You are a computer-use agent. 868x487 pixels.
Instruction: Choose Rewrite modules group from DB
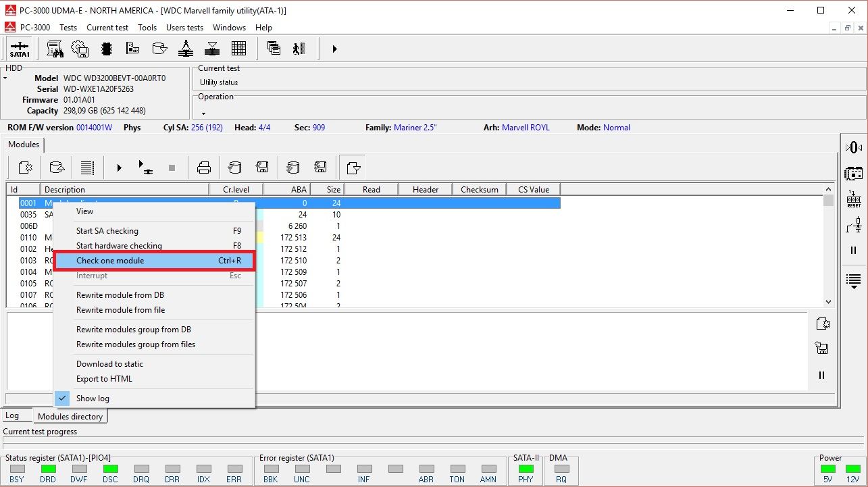point(154,330)
